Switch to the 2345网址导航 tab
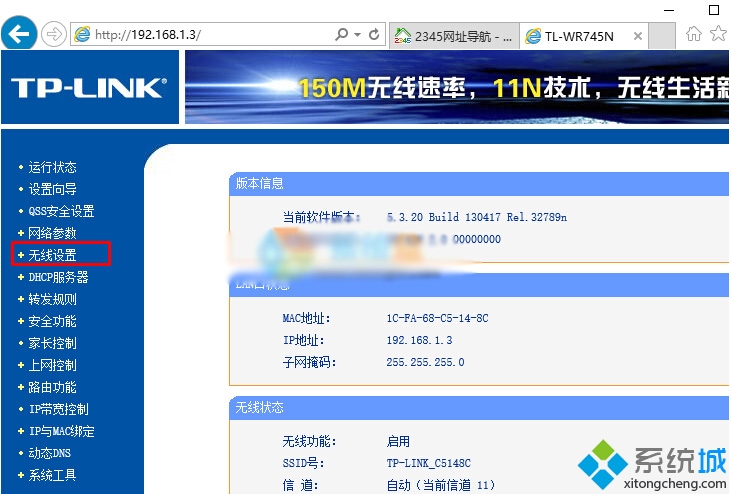The image size is (731, 494). click(454, 36)
